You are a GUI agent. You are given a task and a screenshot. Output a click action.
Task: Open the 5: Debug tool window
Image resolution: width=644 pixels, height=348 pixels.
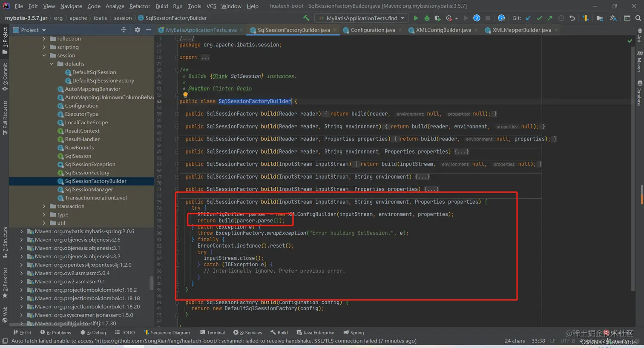[x=93, y=333]
